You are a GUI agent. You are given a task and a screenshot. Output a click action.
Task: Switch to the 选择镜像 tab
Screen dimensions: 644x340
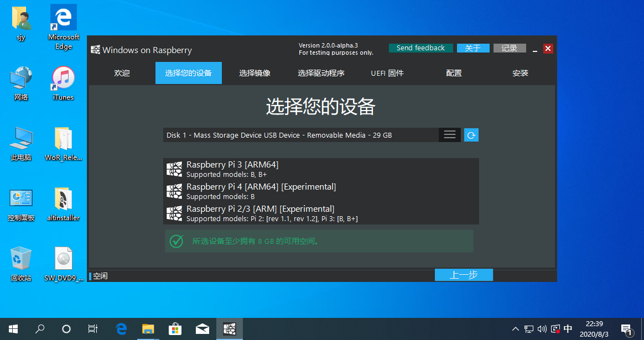[255, 73]
